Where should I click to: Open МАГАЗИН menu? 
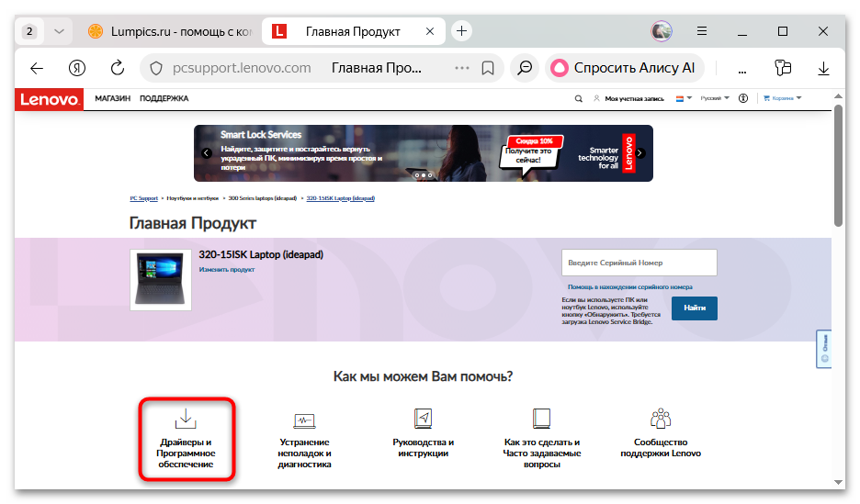(x=112, y=98)
